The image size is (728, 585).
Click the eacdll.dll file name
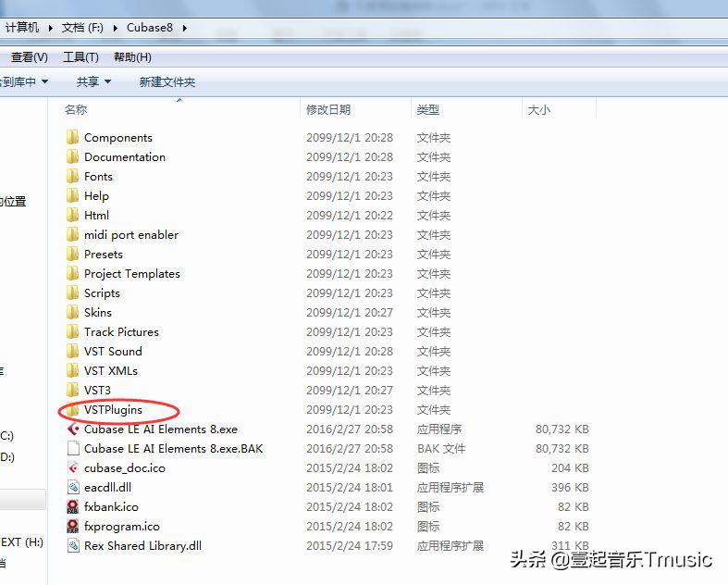[107, 488]
